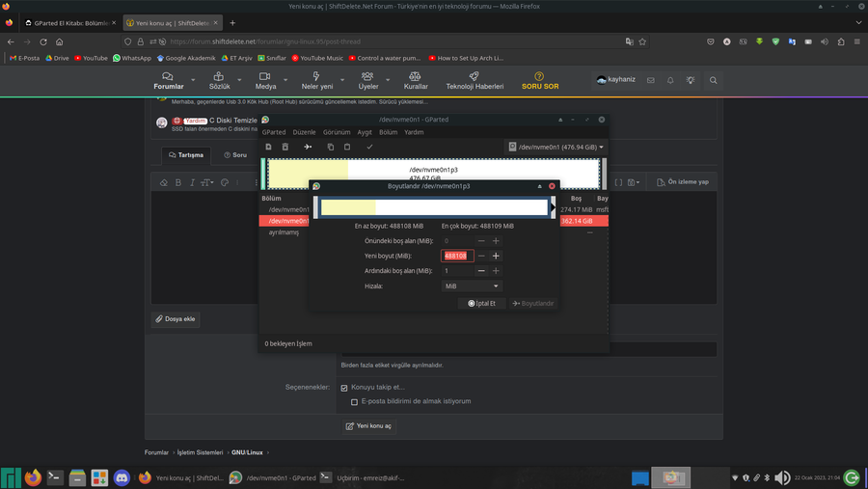Viewport: 868px width, 489px height.
Task: Toggle 'Konuyu takip et' checkbox
Action: 344,388
